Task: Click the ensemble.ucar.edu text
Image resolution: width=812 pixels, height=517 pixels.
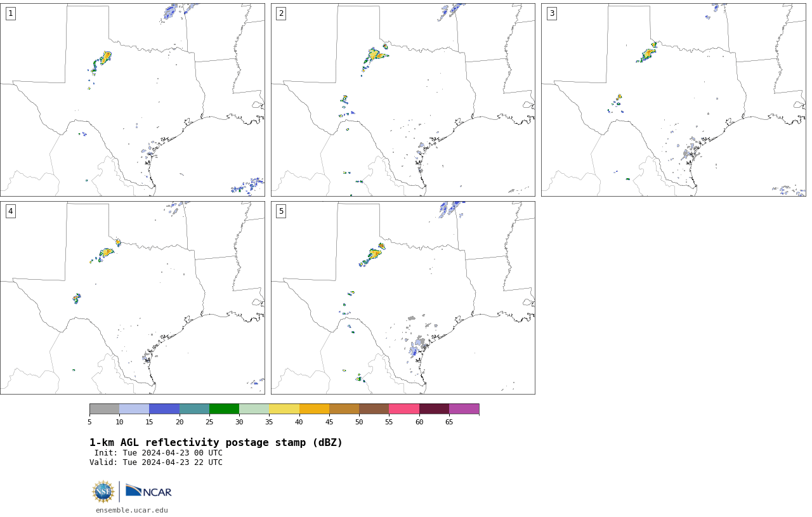Action: point(132,510)
